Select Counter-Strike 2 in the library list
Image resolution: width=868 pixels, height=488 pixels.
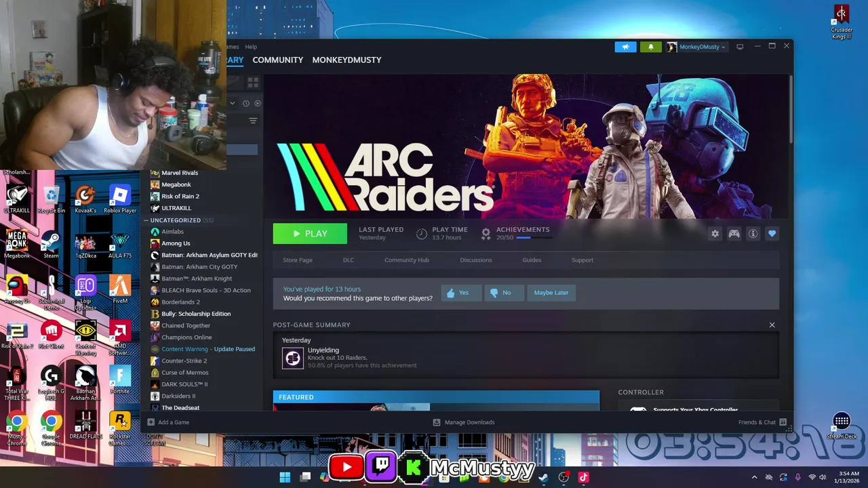coord(184,361)
